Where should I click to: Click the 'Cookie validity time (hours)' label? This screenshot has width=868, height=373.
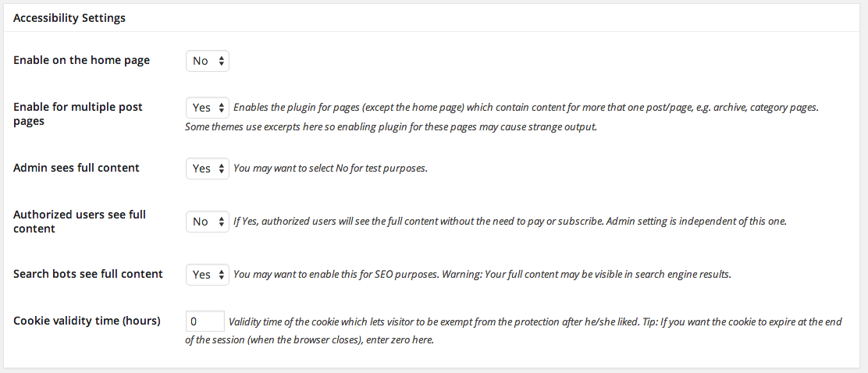87,321
